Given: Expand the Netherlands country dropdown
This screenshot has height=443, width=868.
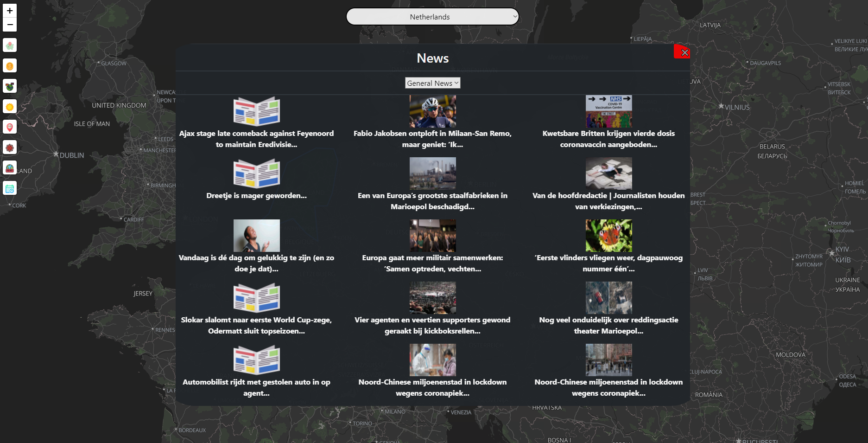Looking at the screenshot, I should (x=432, y=17).
